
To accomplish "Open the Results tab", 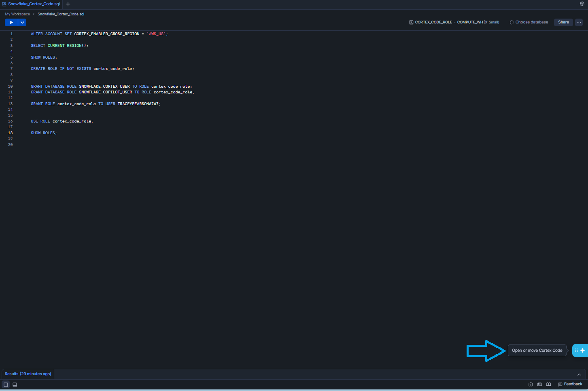I will coord(28,374).
